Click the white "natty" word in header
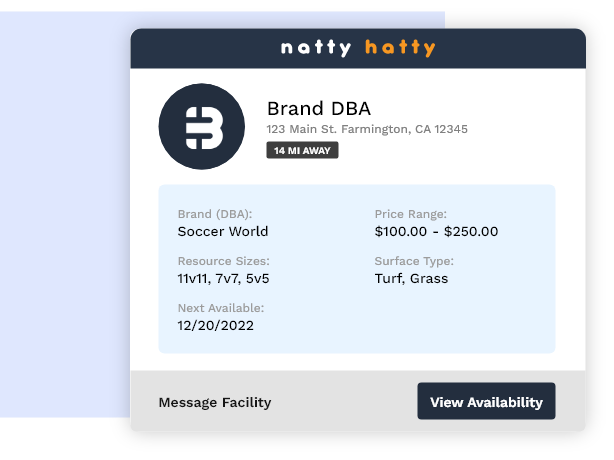 (316, 48)
